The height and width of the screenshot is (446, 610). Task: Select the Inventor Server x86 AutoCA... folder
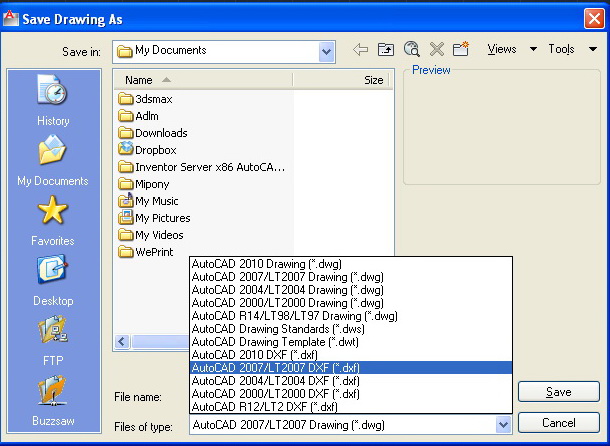point(201,167)
